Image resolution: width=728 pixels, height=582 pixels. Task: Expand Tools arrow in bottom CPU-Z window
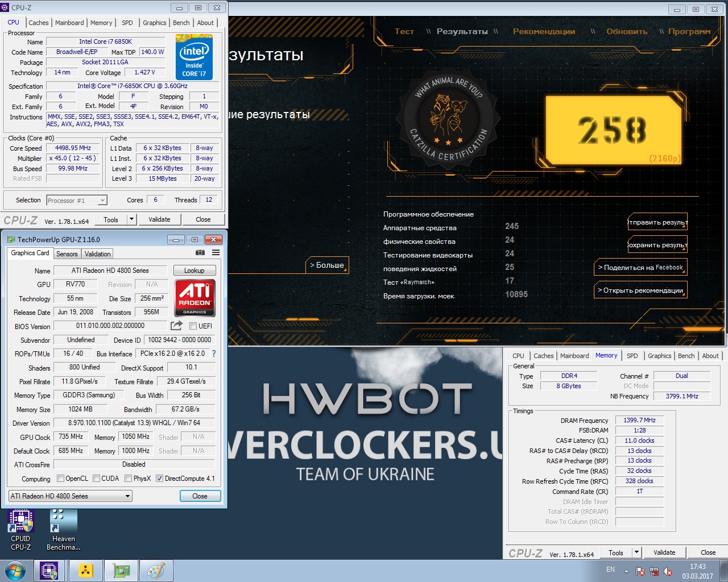coord(636,552)
